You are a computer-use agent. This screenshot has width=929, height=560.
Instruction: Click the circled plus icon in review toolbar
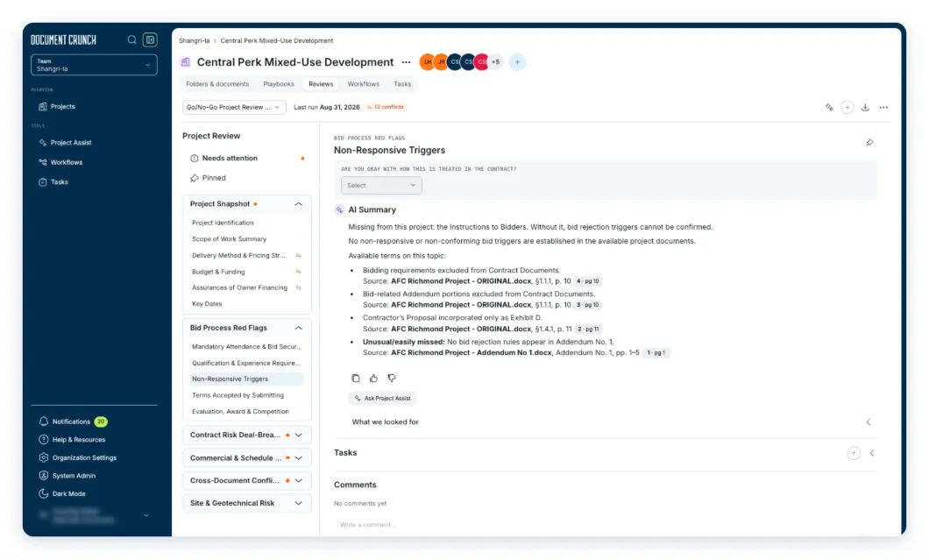click(847, 107)
